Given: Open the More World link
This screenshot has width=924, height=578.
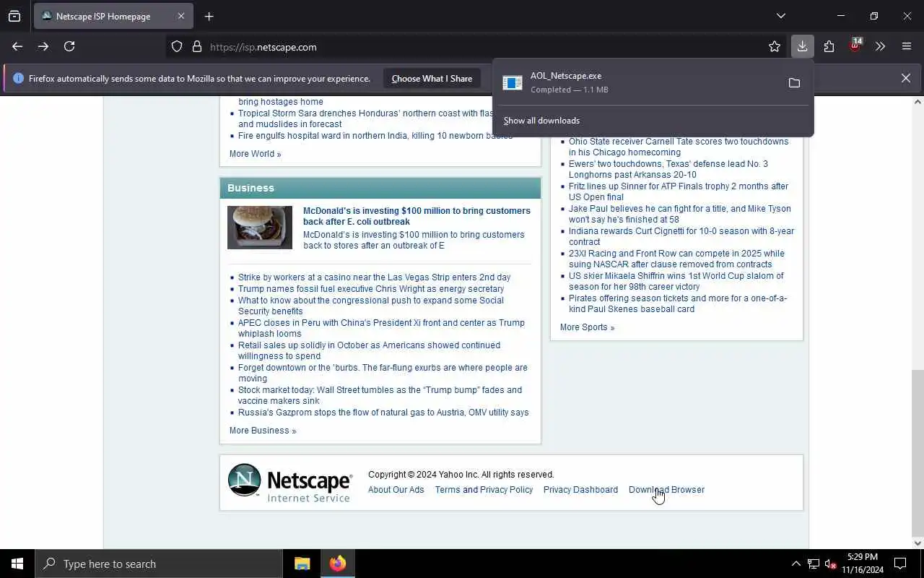Looking at the screenshot, I should pyautogui.click(x=255, y=154).
